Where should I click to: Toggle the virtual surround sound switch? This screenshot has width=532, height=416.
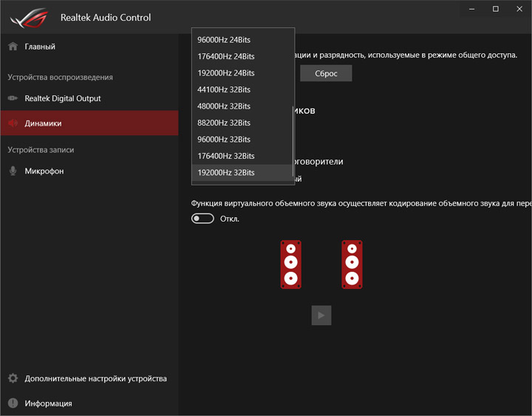(x=202, y=219)
